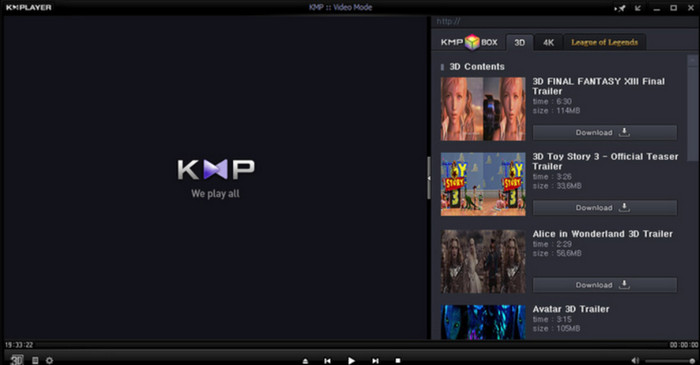The height and width of the screenshot is (365, 700).
Task: Click the KMP Box logo
Action: click(469, 42)
